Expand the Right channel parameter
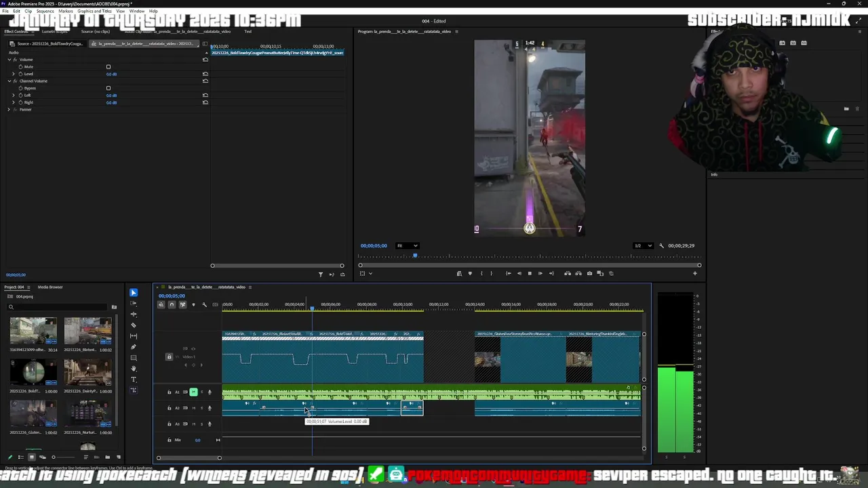Viewport: 868px width, 488px height. (x=14, y=102)
